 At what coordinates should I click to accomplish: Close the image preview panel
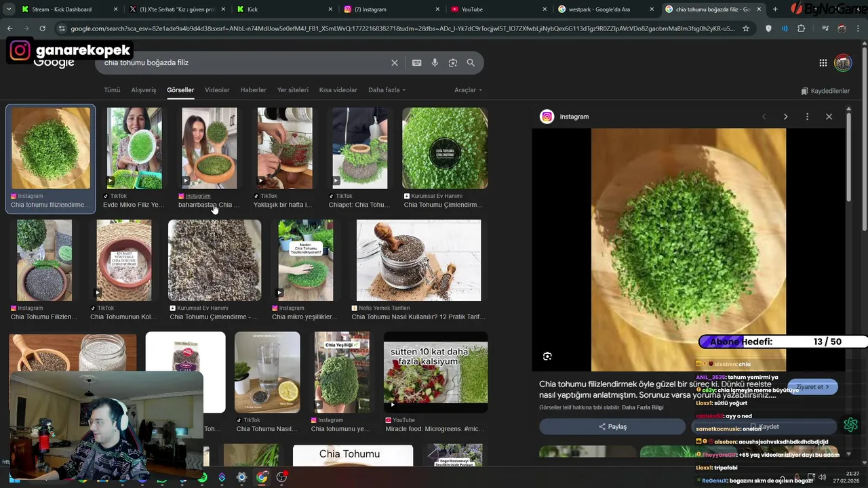[x=829, y=117]
